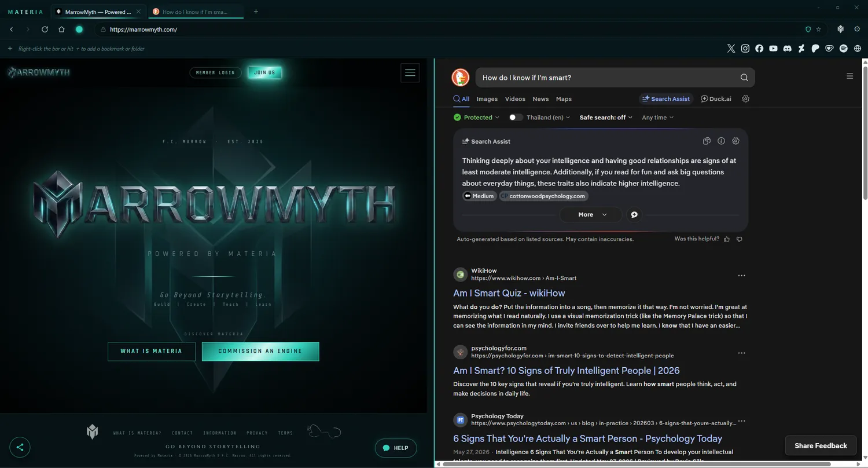Open Search Assist settings gear
Screen dimensions: 868x468
pos(736,141)
